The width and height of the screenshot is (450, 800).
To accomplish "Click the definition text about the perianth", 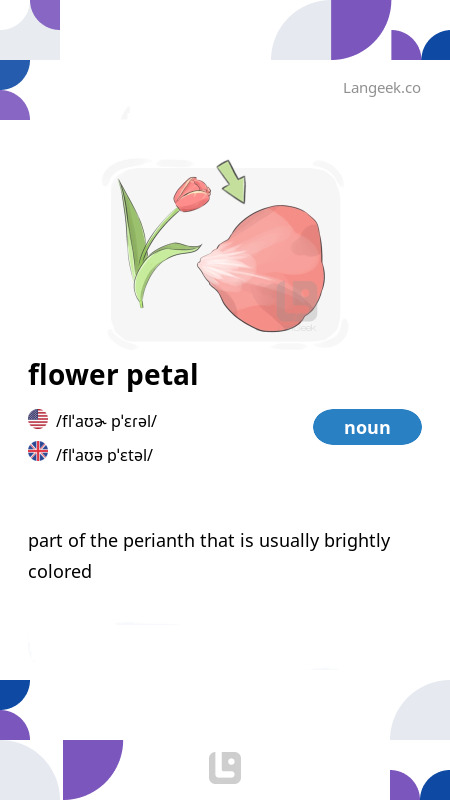I will (x=209, y=556).
